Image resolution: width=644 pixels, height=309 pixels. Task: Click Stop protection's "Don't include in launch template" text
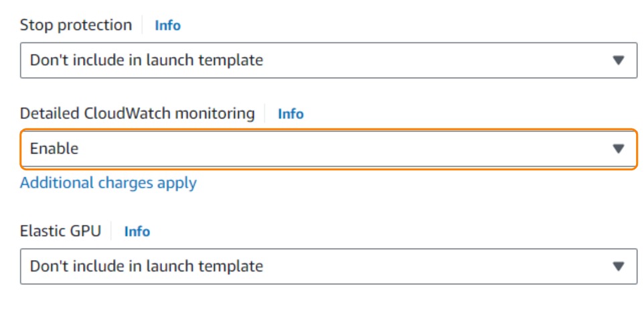coord(146,60)
